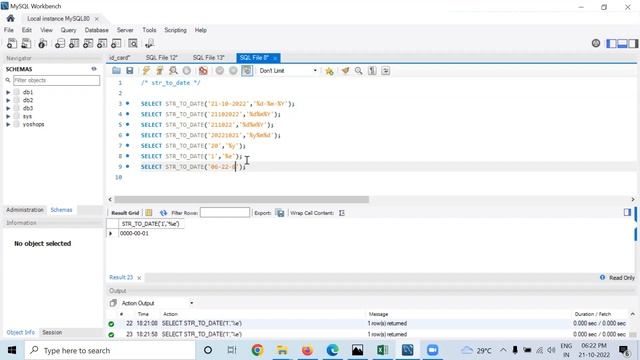Create a new function icon

(116, 43)
